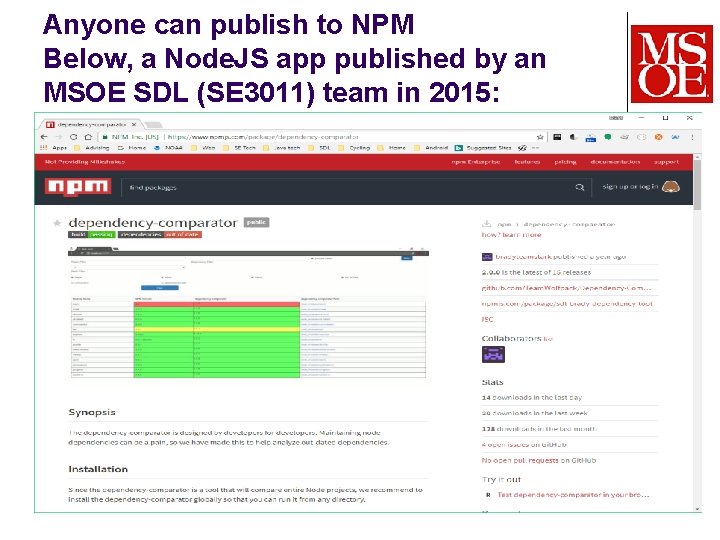The width and height of the screenshot is (720, 540).
Task: Open the github.com repository link
Action: [566, 288]
